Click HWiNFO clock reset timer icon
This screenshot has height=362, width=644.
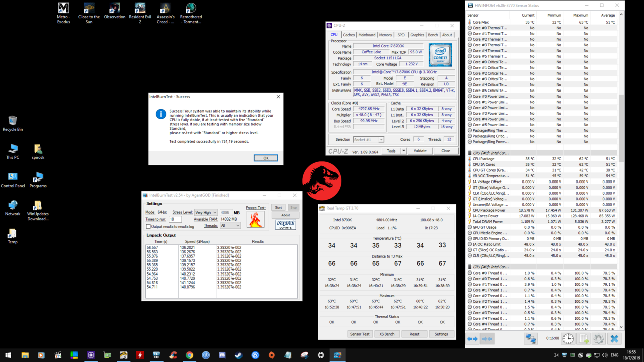tap(568, 339)
